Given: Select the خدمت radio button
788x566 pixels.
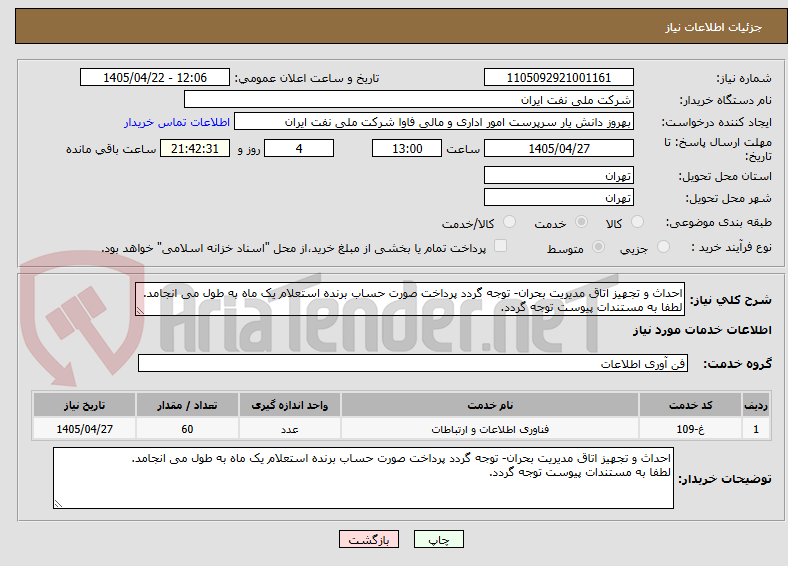Looking at the screenshot, I should [x=581, y=222].
